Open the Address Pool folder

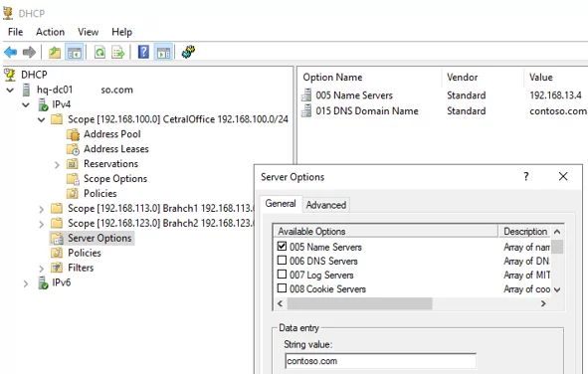click(x=112, y=134)
